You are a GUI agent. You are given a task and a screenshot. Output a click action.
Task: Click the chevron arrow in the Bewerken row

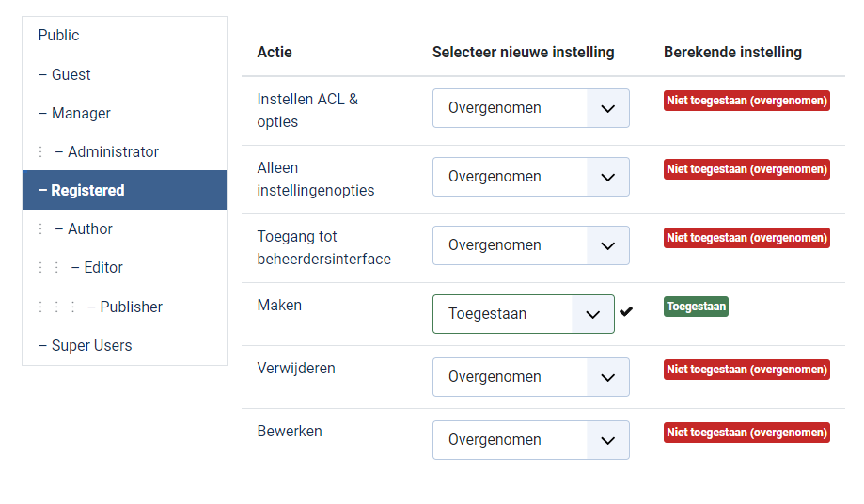607,440
